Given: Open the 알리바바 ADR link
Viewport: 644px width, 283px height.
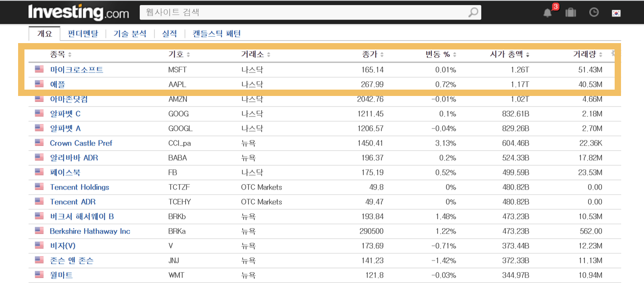Looking at the screenshot, I should [74, 158].
